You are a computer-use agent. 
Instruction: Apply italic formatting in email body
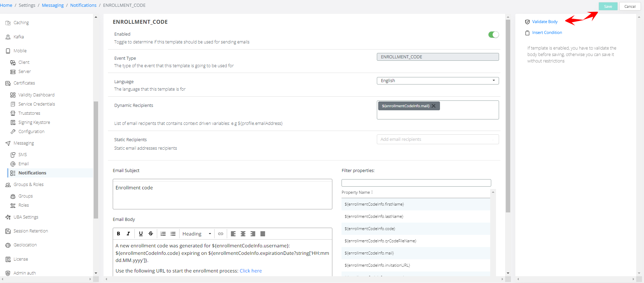(128, 233)
